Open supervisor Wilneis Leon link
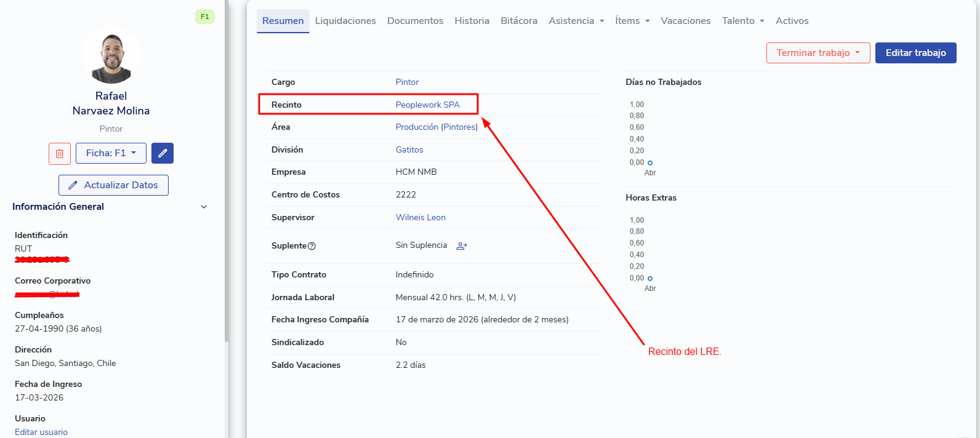Viewport: 980px width, 438px height. (420, 217)
